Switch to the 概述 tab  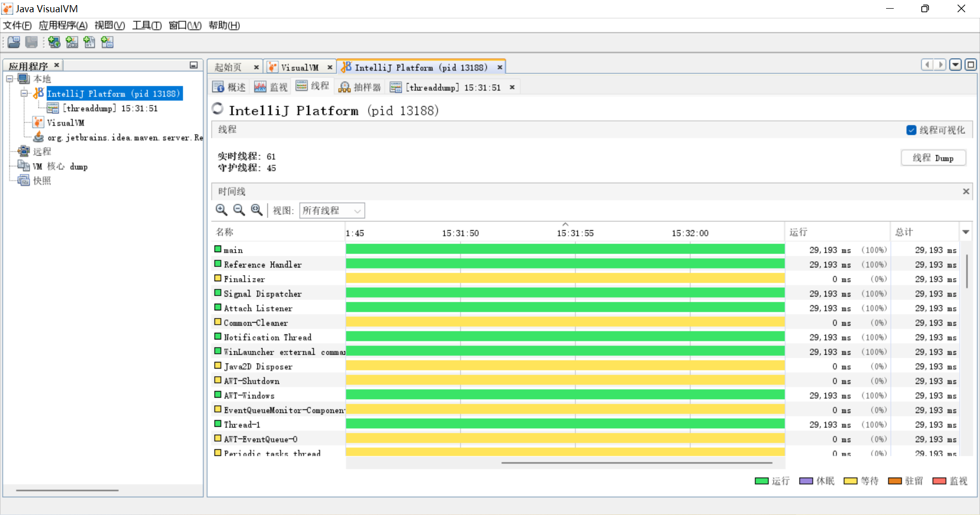(x=229, y=87)
